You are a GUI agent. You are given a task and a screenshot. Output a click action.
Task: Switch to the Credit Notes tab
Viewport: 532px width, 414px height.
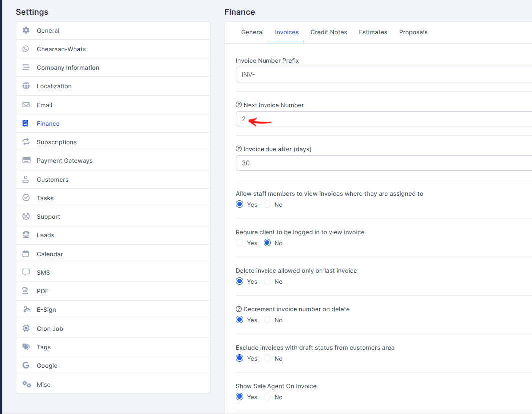click(329, 32)
